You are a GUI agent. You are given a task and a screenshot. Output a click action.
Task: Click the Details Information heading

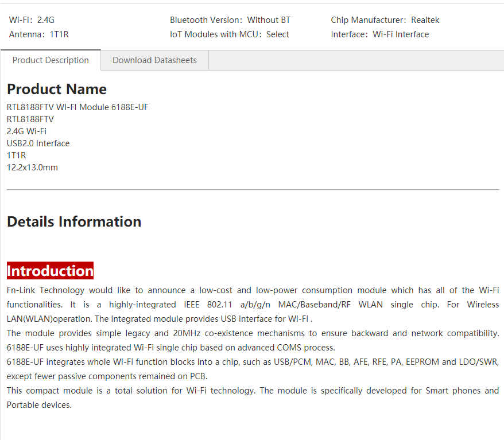pyautogui.click(x=74, y=221)
